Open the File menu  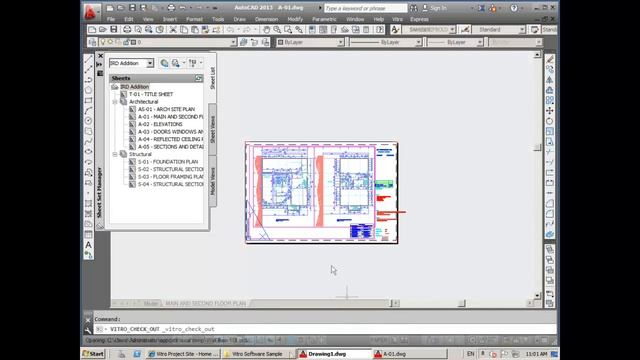tap(111, 19)
